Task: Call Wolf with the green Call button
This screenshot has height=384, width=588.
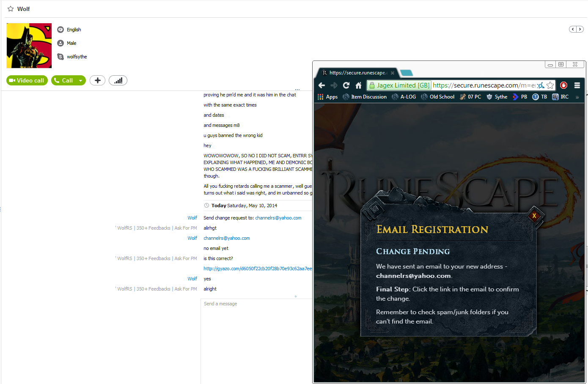Action: [x=63, y=80]
